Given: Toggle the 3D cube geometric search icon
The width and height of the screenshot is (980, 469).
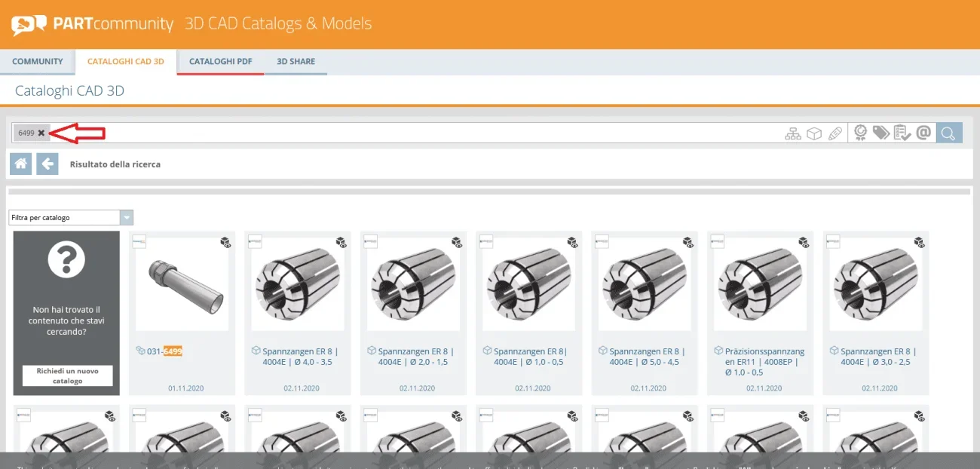Looking at the screenshot, I should (814, 133).
